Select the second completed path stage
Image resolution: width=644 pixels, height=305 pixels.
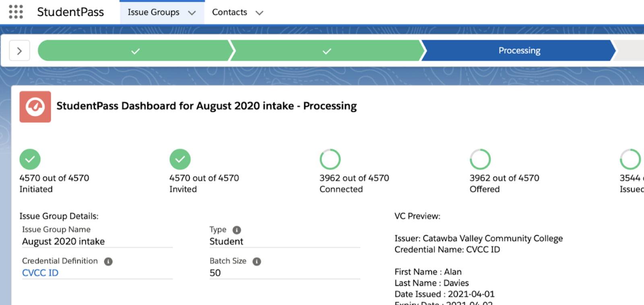[x=327, y=51]
